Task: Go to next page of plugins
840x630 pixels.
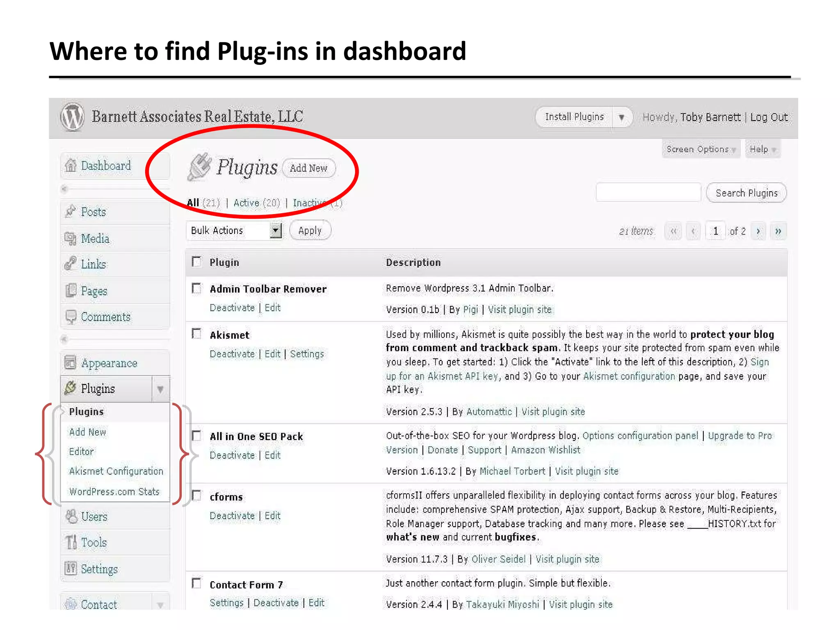Action: point(758,231)
